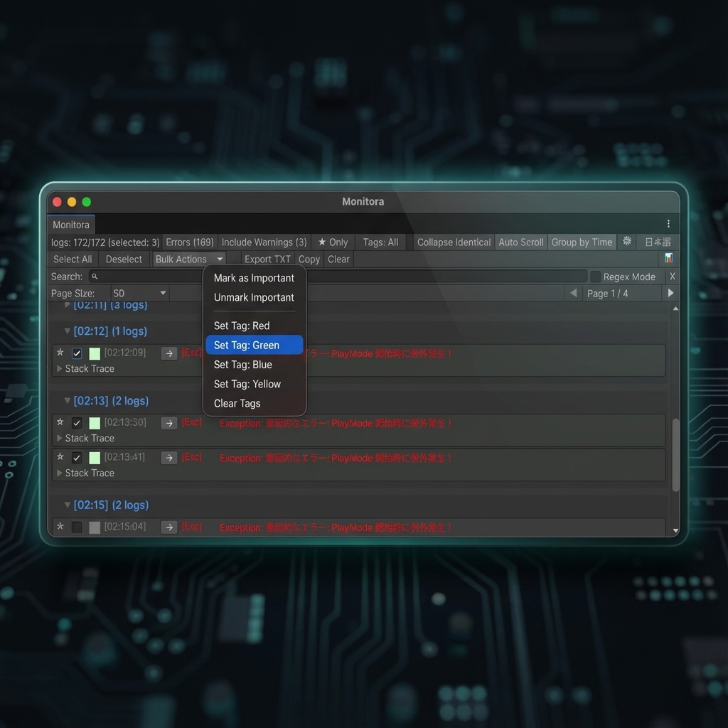Click the Select All button

[x=73, y=259]
